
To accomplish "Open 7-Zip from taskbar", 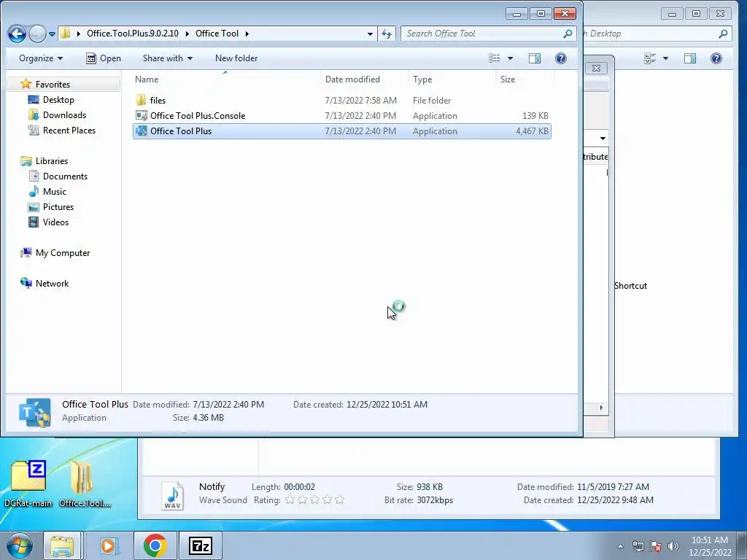I will pyautogui.click(x=200, y=545).
